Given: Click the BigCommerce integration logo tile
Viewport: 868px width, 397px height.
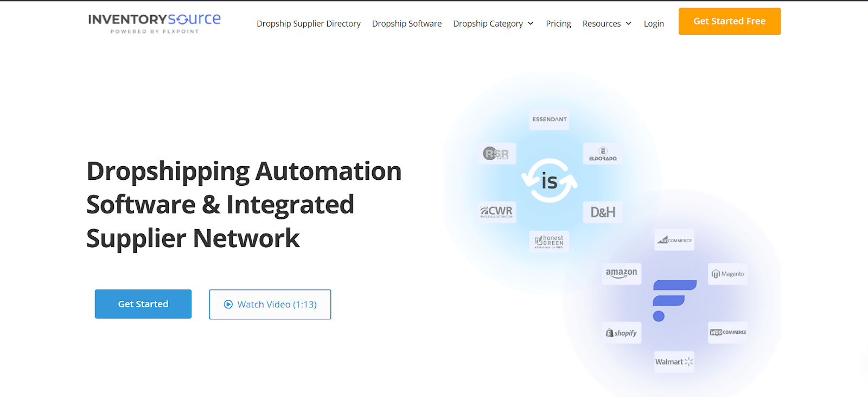Looking at the screenshot, I should (x=674, y=240).
